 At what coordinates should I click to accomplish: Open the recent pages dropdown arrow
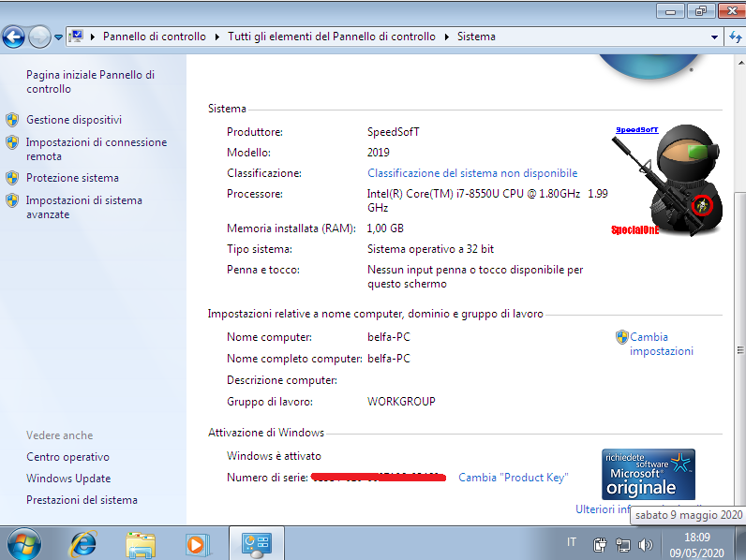click(58, 37)
